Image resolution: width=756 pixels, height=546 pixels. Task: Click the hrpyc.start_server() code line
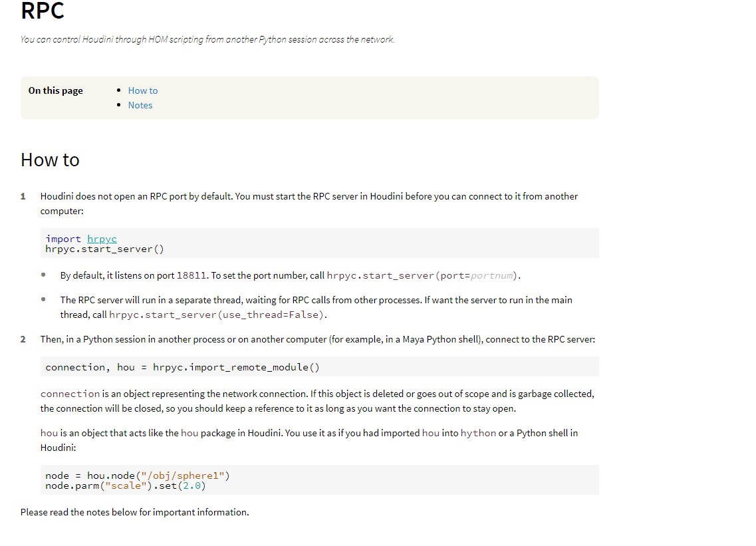104,249
